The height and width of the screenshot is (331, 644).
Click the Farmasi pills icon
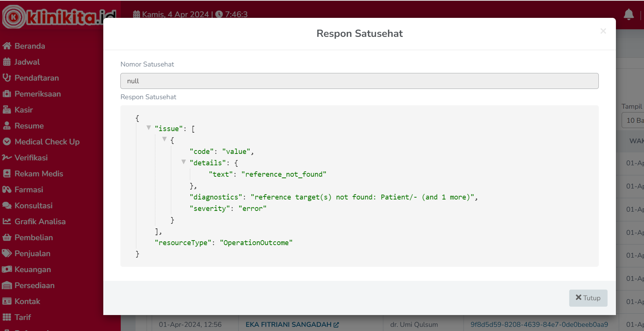point(7,190)
